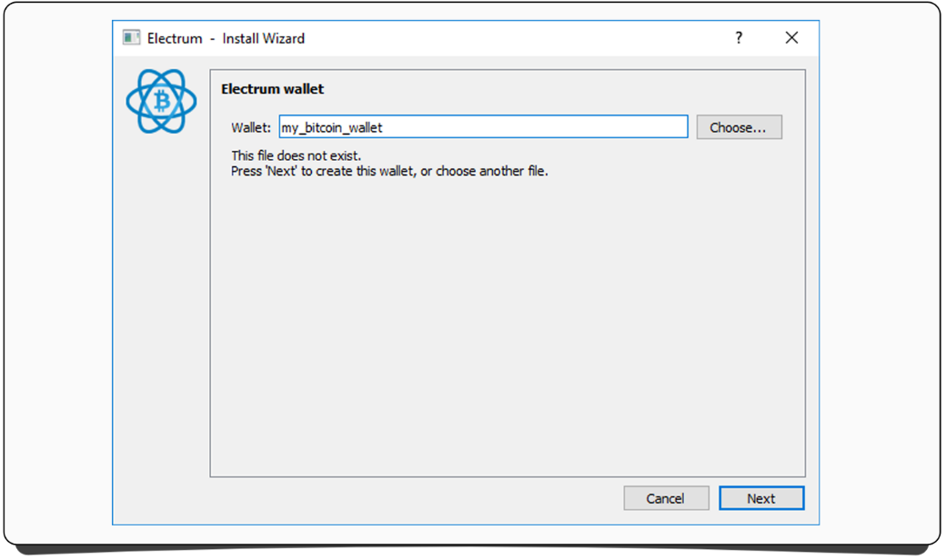The width and height of the screenshot is (946, 560).
Task: Click the blue Electrum atom logo
Action: (161, 101)
